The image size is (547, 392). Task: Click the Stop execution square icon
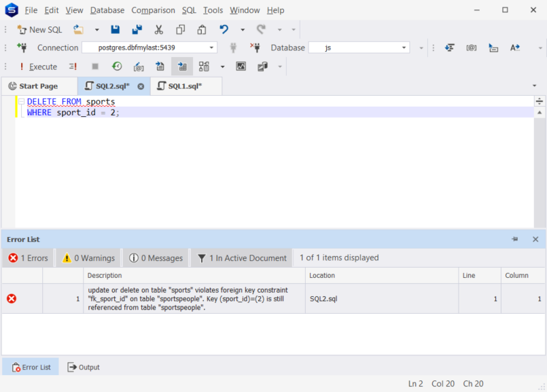(x=95, y=67)
